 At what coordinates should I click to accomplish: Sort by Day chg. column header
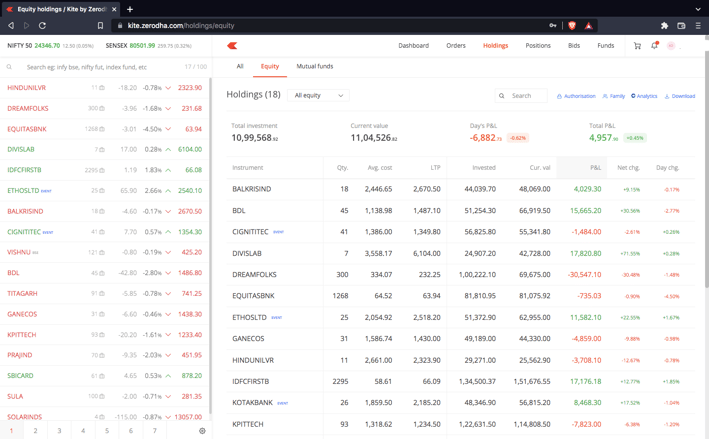[667, 168]
